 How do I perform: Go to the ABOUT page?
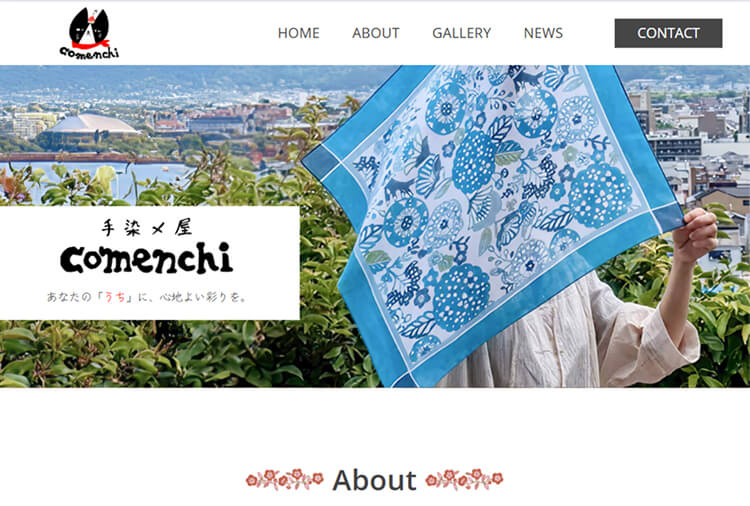375,33
